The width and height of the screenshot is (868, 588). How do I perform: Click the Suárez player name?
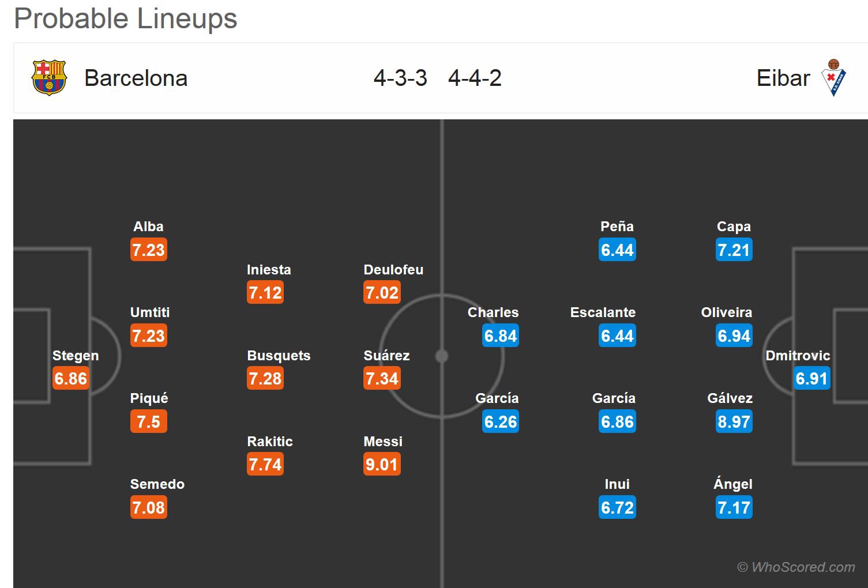click(386, 356)
